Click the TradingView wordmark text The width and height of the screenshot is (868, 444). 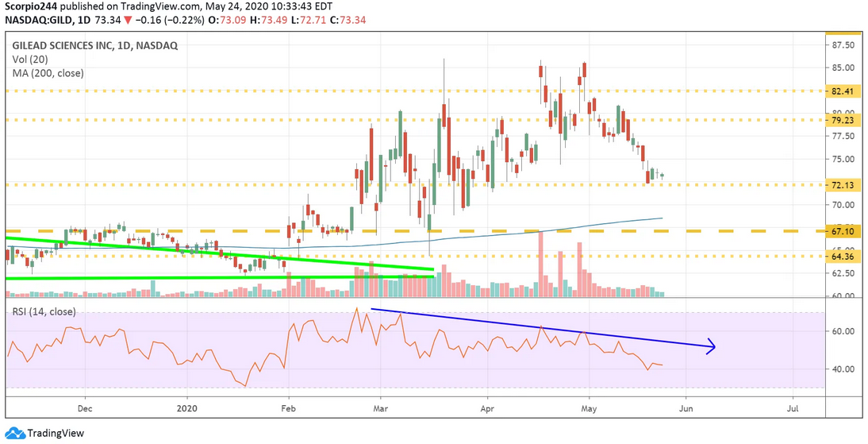coord(56,434)
